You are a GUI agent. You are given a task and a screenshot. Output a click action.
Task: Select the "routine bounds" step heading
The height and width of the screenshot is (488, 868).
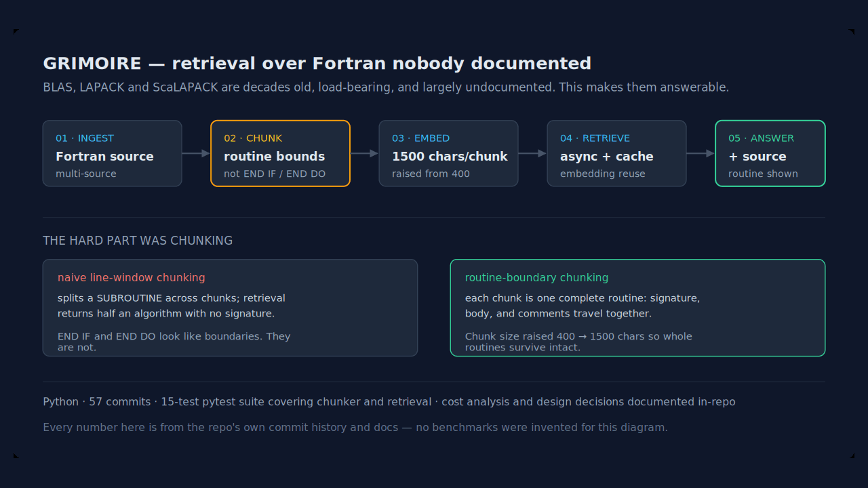tap(274, 157)
